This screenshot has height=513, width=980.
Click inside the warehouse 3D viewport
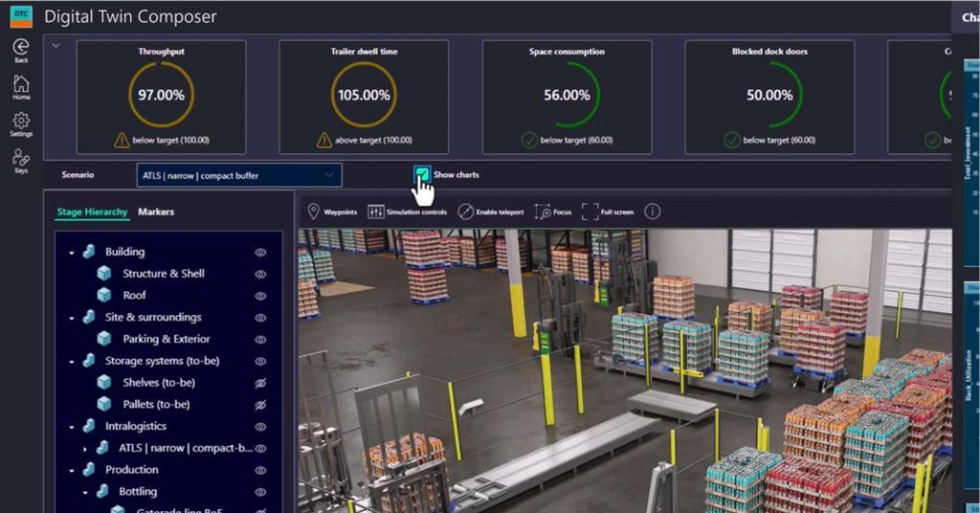pos(625,370)
